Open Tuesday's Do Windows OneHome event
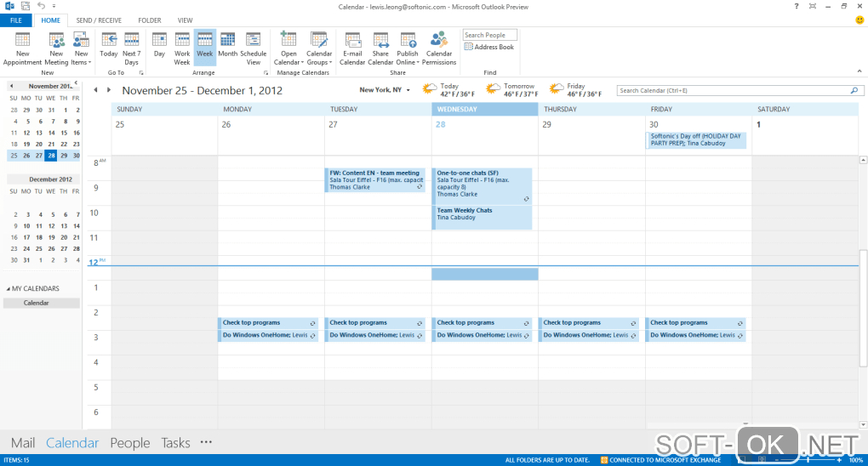 (x=374, y=335)
